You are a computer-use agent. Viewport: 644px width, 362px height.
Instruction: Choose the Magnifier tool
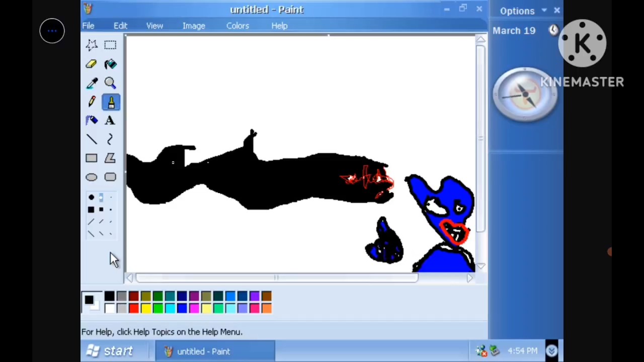click(x=110, y=83)
